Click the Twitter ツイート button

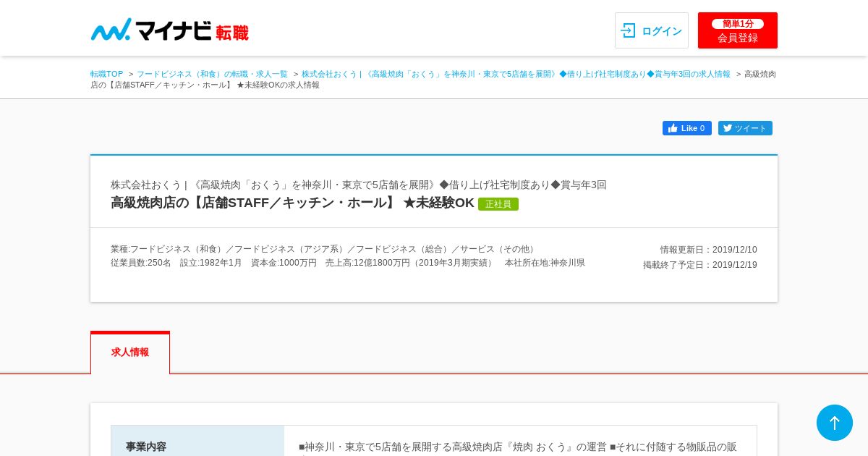coord(745,128)
